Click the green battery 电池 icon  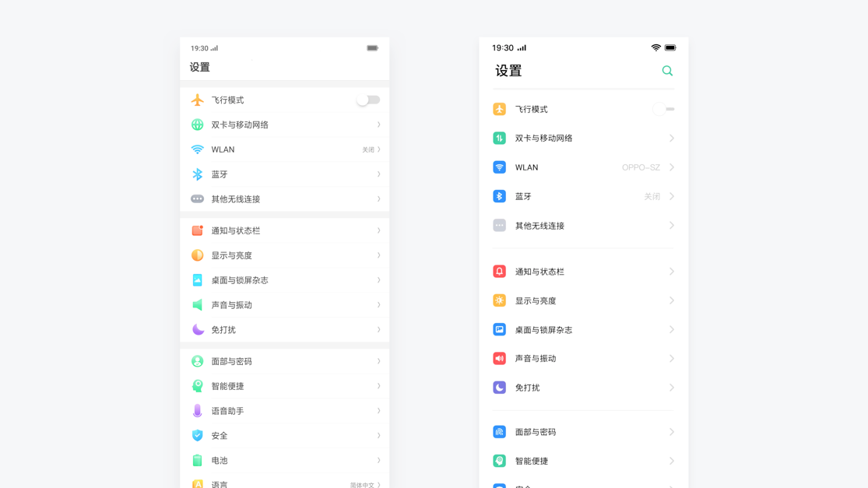coord(198,461)
